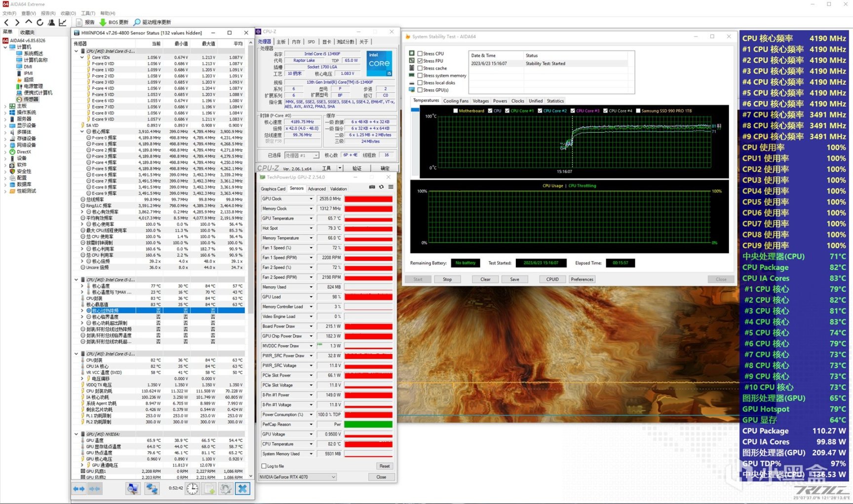853x504 pixels.
Task: Toggle Samsung SSD 990 PRO graph checkbox
Action: (x=638, y=111)
